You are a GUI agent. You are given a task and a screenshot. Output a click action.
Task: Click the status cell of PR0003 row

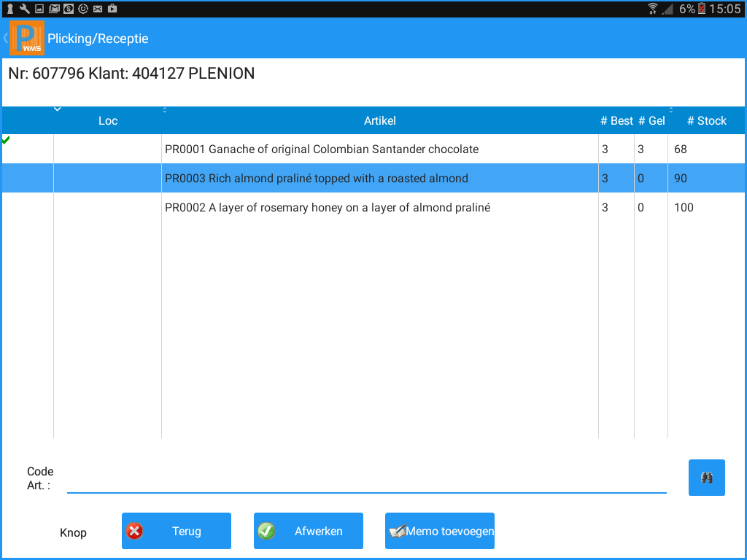click(28, 178)
